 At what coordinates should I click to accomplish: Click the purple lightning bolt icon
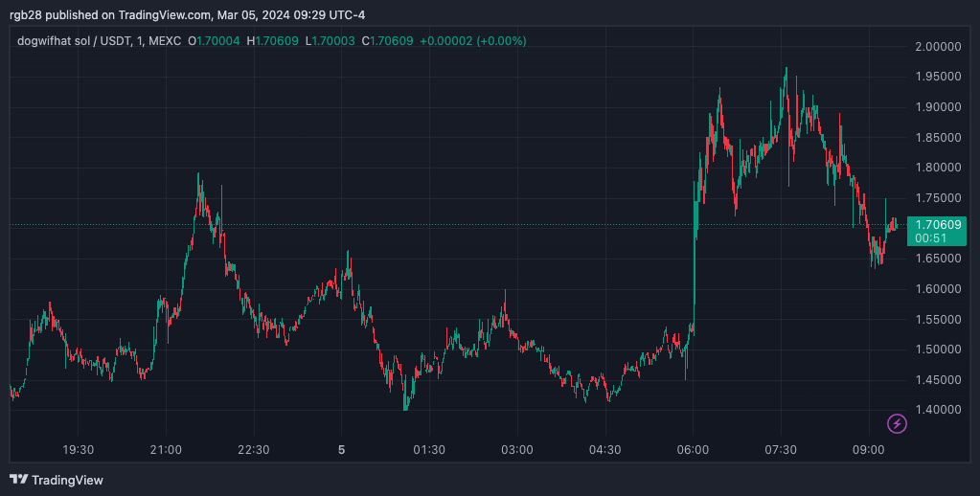pyautogui.click(x=897, y=424)
